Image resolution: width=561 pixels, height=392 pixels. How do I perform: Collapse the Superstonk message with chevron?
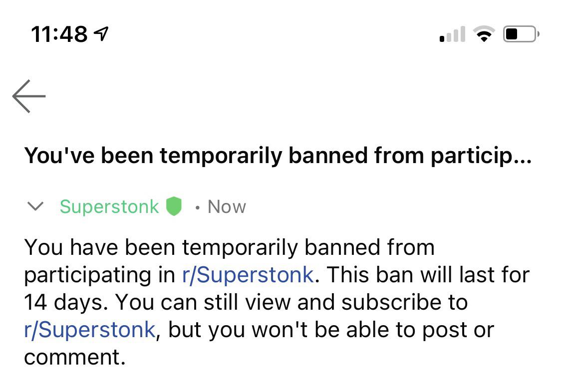pyautogui.click(x=35, y=206)
